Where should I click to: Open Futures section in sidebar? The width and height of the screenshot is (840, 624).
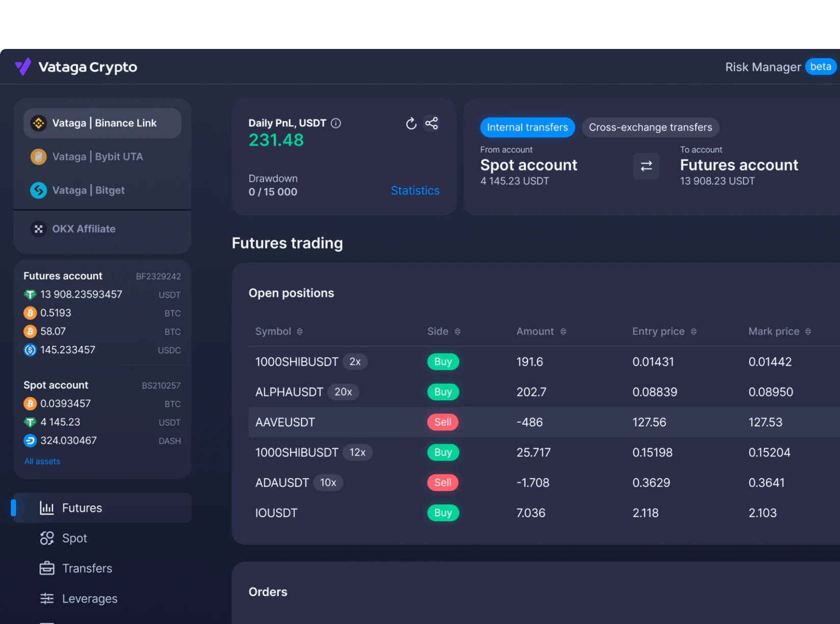[102, 508]
